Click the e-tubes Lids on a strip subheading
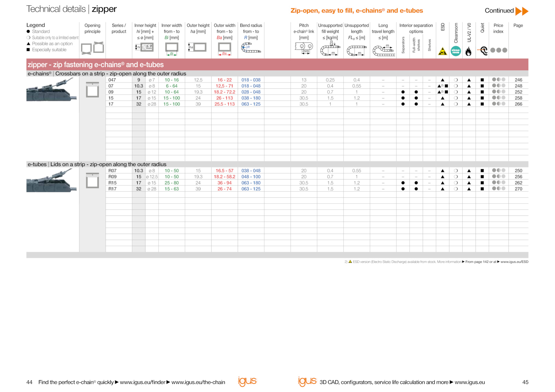 (x=97, y=164)
